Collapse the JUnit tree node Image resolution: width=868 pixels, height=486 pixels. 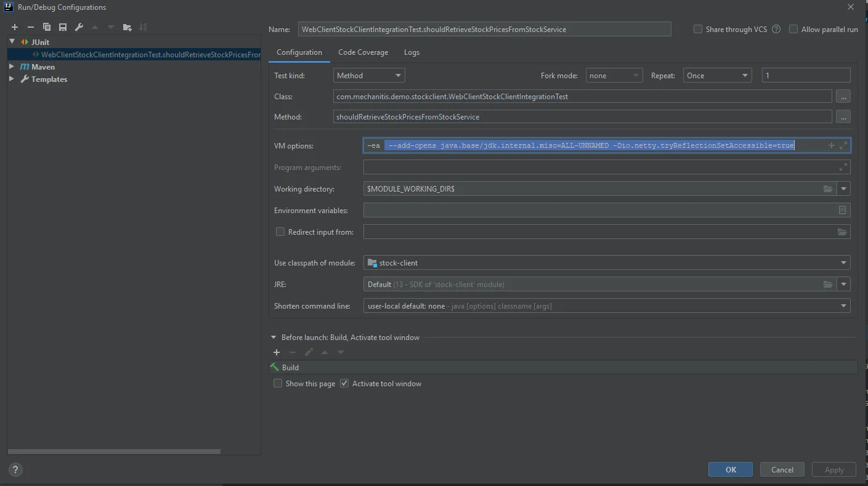click(12, 42)
